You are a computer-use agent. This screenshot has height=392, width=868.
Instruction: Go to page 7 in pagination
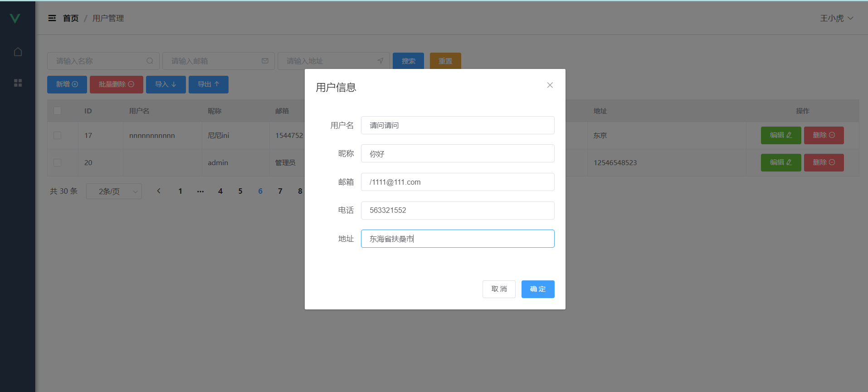pyautogui.click(x=280, y=191)
